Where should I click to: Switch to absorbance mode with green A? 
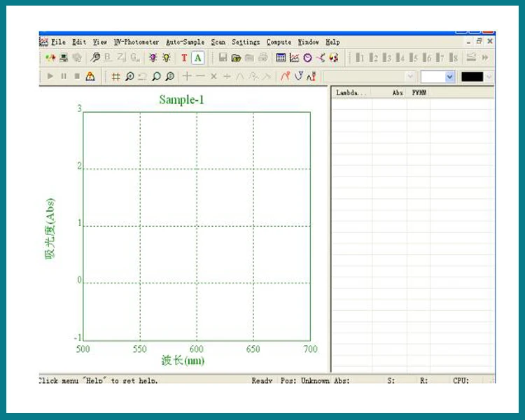[x=198, y=58]
